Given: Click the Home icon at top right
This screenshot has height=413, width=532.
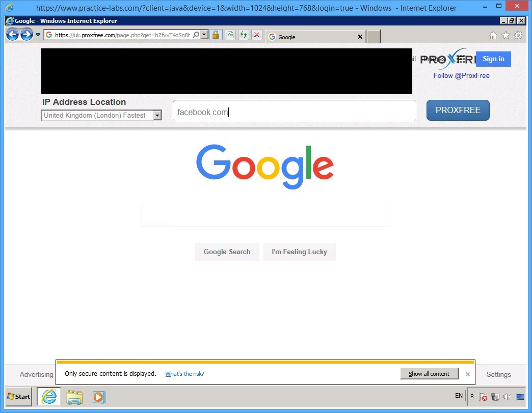Looking at the screenshot, I should click(x=493, y=35).
